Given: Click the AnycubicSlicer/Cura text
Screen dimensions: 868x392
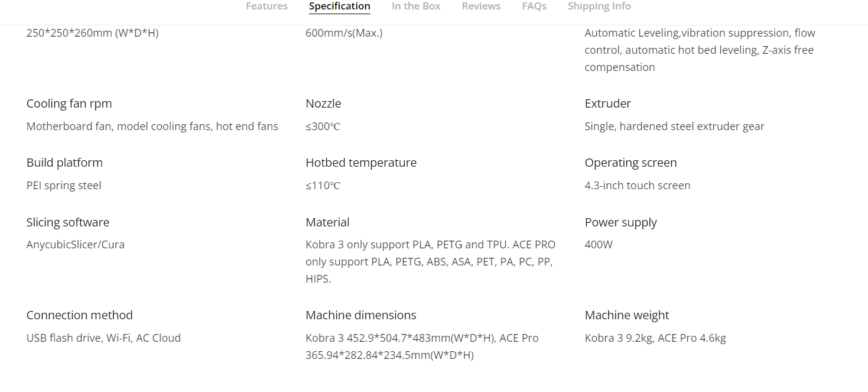Looking at the screenshot, I should 76,245.
